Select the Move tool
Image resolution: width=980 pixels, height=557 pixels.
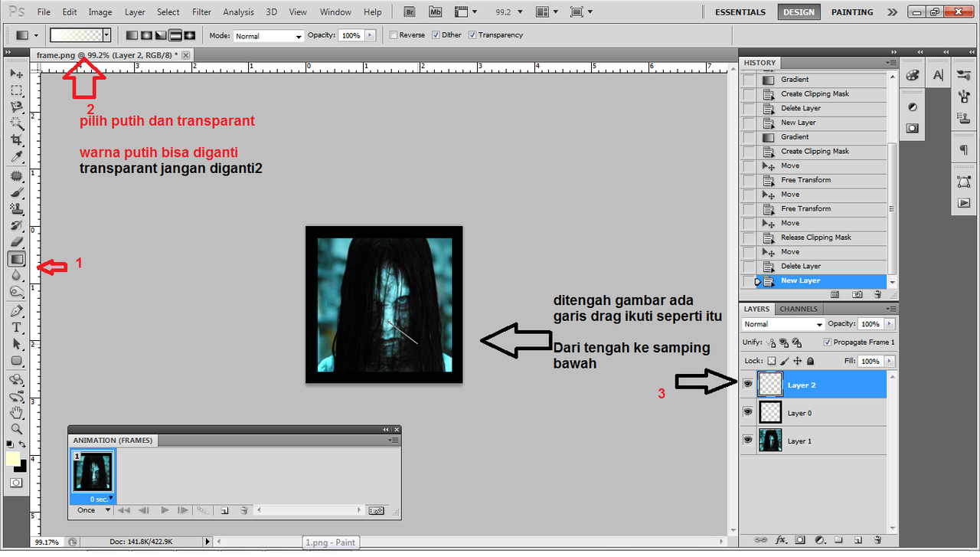[x=16, y=74]
